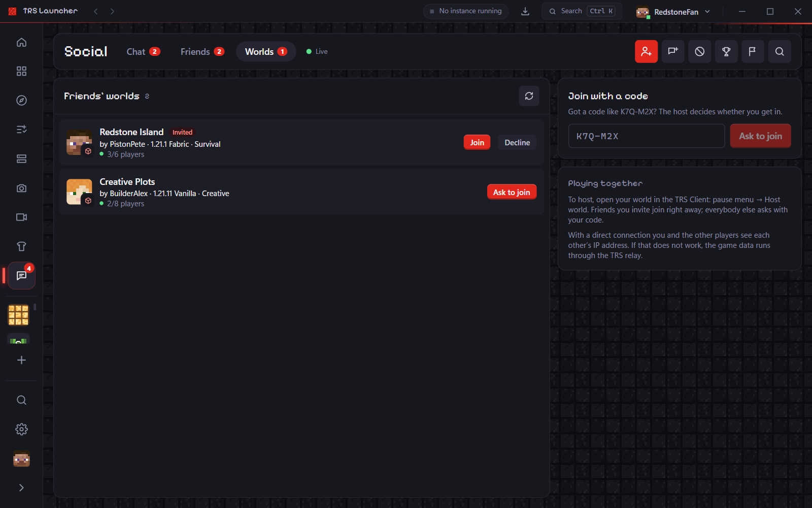The image size is (812, 508).
Task: Click the sidebar magnifier search icon
Action: 21,400
